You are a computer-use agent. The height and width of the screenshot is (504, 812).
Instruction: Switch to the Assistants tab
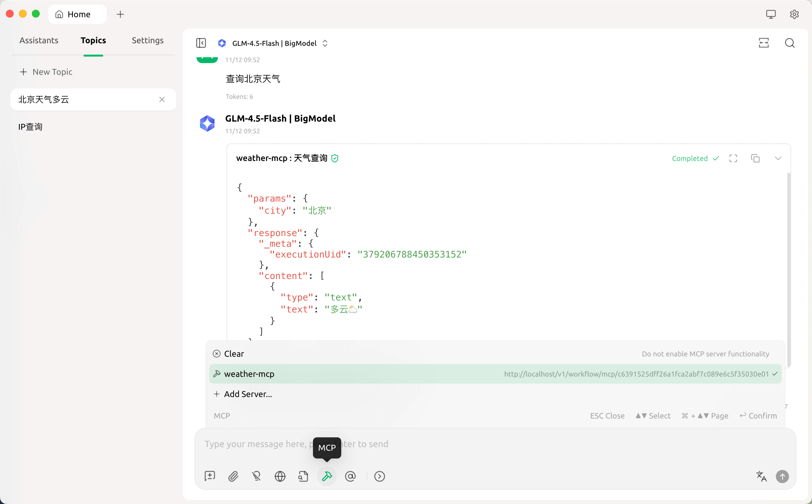point(39,40)
